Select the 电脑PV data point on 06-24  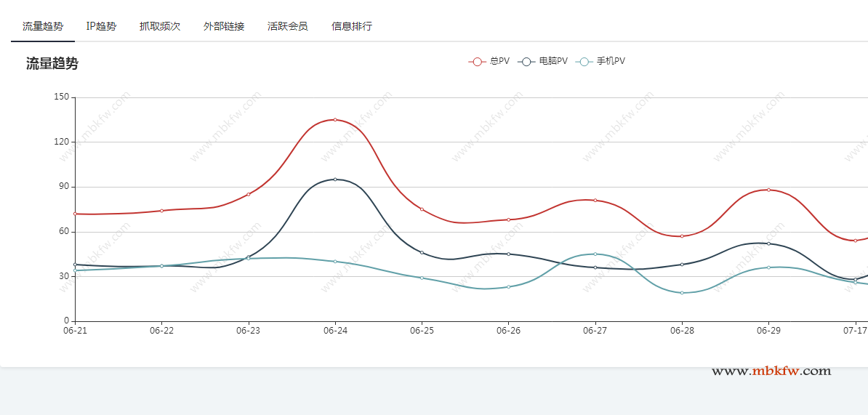(335, 180)
